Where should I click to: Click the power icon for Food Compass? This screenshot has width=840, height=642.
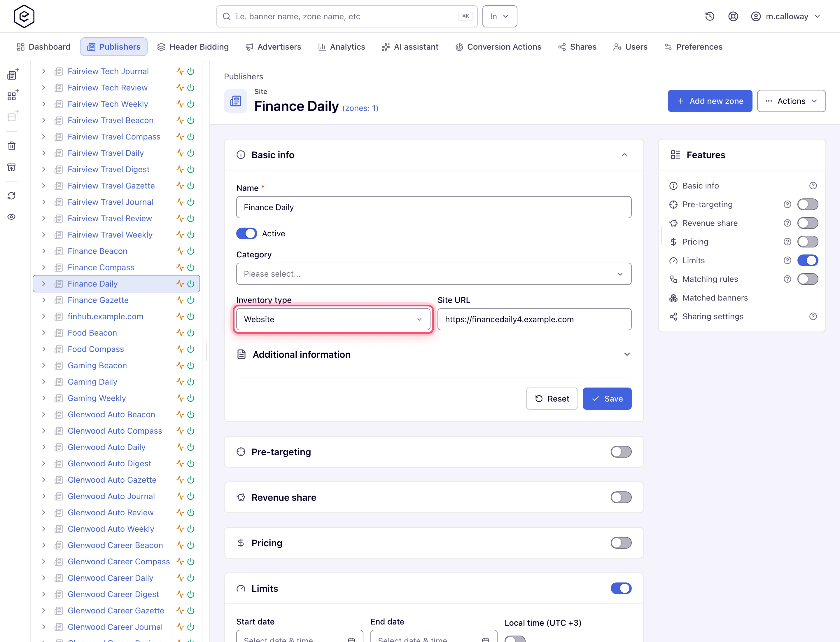point(191,349)
